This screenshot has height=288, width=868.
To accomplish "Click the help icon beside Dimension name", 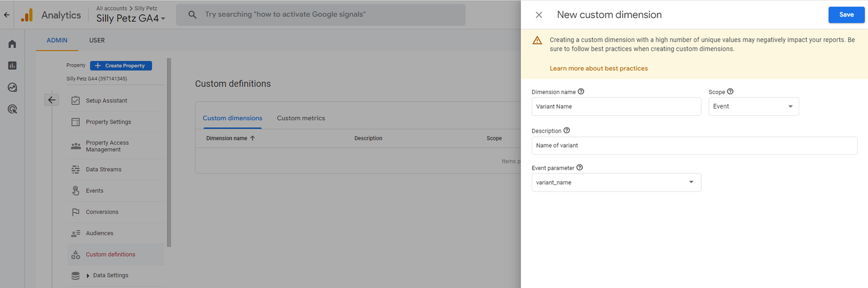I will [x=581, y=92].
